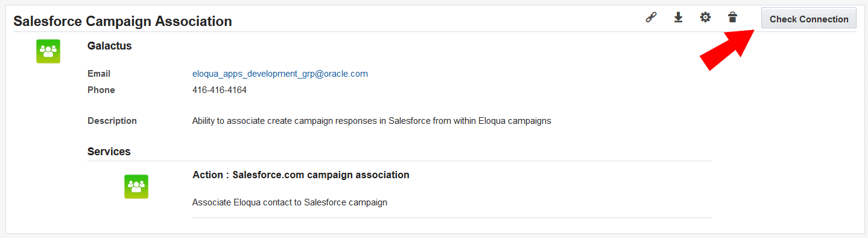Open app settings with the gear icon
Viewport: 868px width, 238px height.
pos(705,18)
